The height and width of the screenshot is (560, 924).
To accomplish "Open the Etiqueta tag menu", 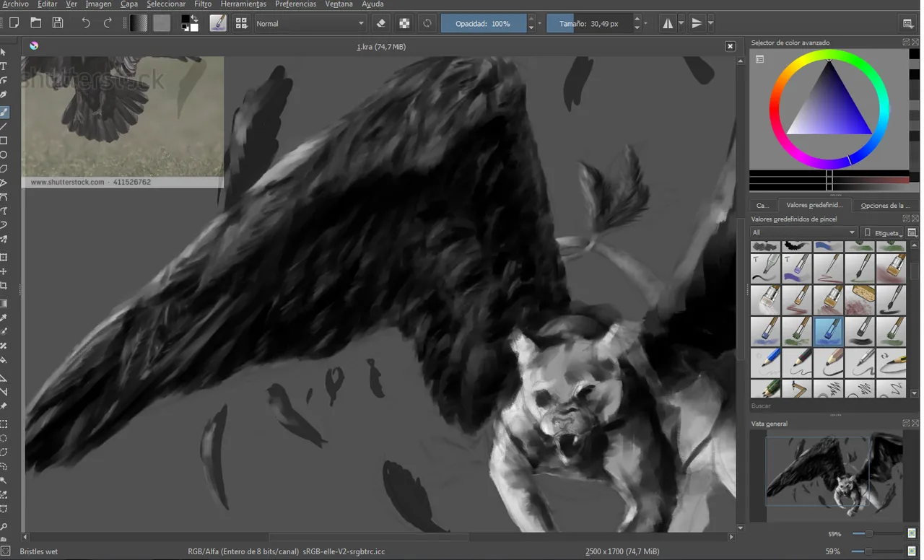I will pyautogui.click(x=883, y=232).
